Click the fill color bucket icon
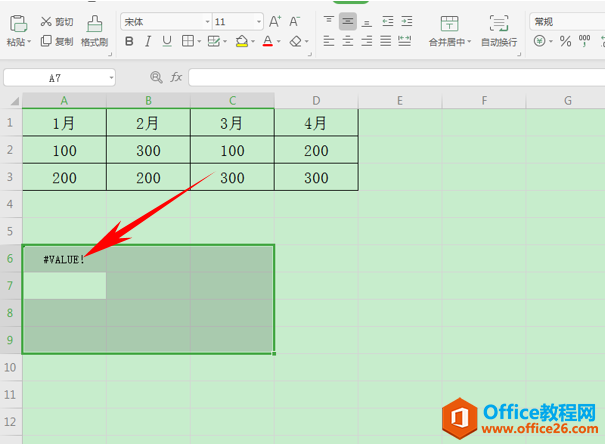This screenshot has height=446, width=605. (241, 41)
